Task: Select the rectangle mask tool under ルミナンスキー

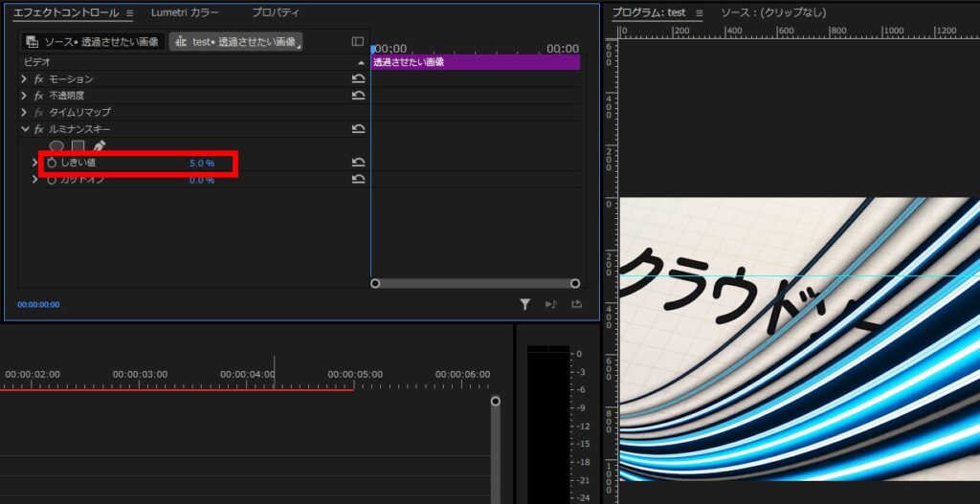Action: [78, 146]
